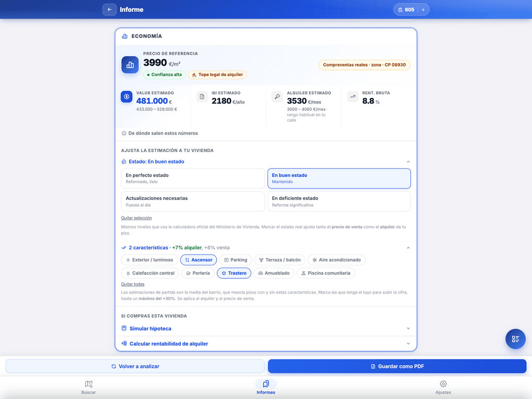Click the value '481.000 €'
Screen dimensions: 532x399
(x=154, y=101)
